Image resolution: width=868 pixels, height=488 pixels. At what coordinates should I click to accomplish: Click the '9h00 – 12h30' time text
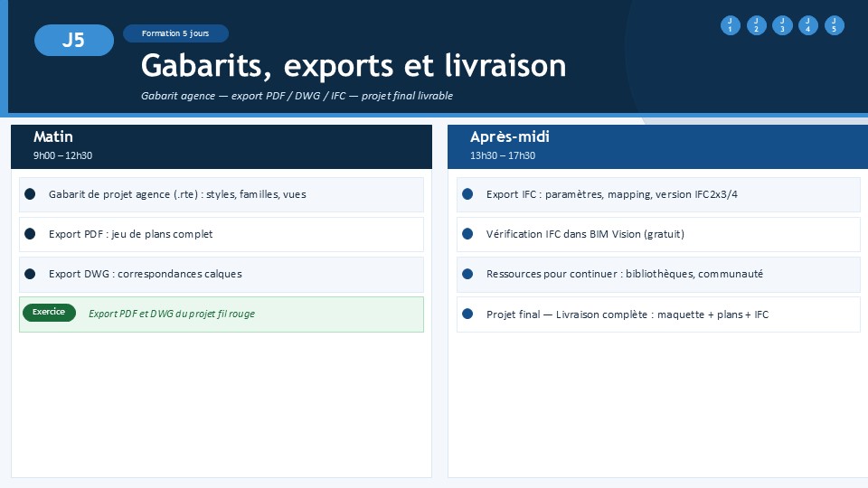[62, 155]
